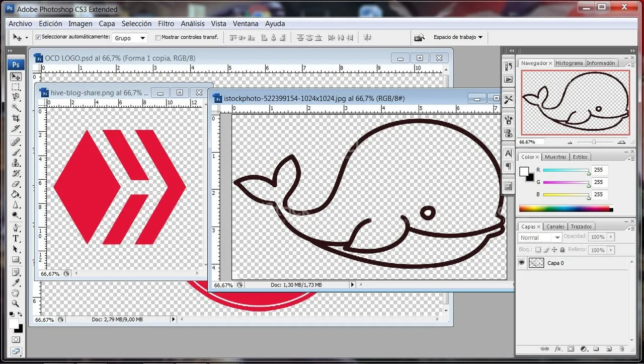Swap foreground and background colors arrow

(20, 314)
